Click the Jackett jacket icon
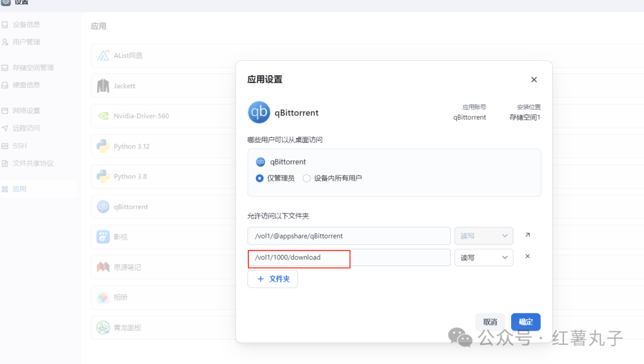 click(x=103, y=86)
